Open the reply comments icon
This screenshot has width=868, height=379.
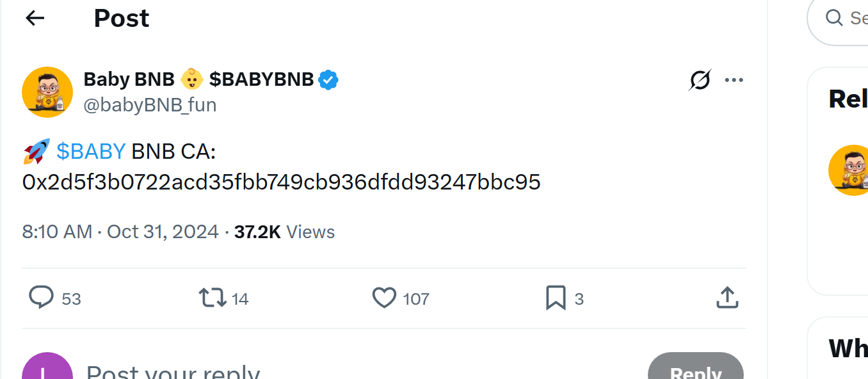(41, 298)
